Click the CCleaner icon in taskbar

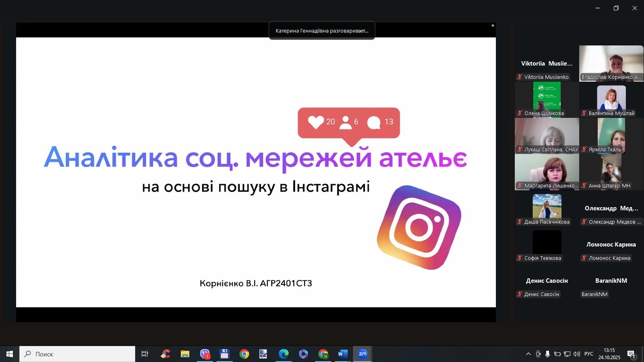pos(165,354)
